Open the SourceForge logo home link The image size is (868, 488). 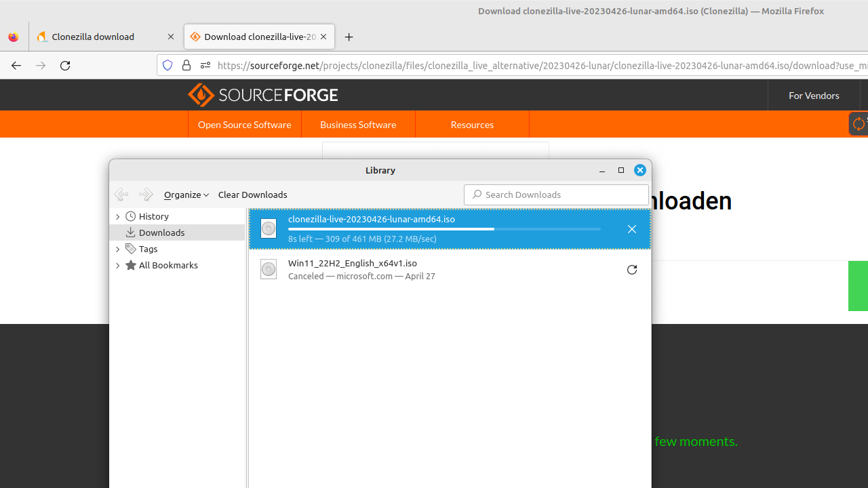[x=262, y=95]
